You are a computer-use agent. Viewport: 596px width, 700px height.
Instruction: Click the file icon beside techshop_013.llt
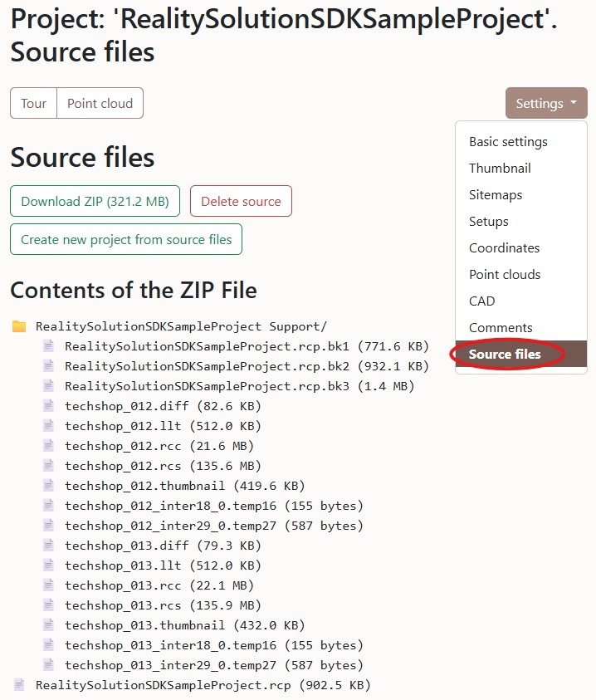[x=48, y=565]
